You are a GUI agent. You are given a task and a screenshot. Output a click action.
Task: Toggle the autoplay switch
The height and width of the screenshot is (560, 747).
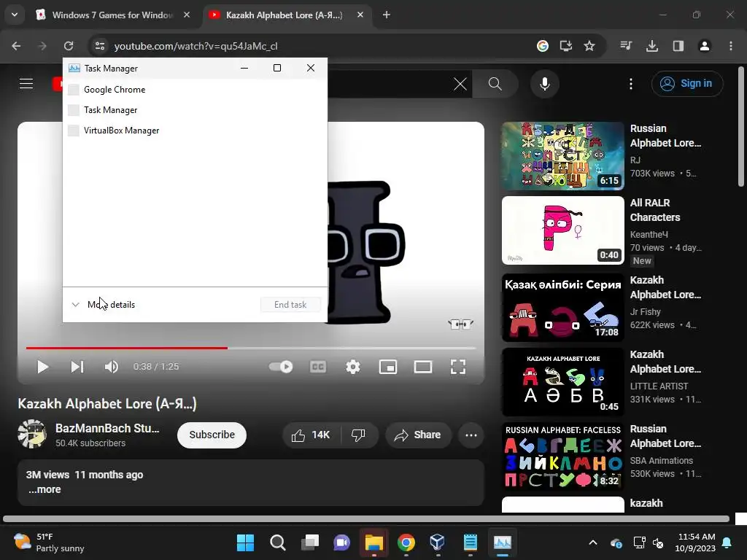tap(281, 367)
